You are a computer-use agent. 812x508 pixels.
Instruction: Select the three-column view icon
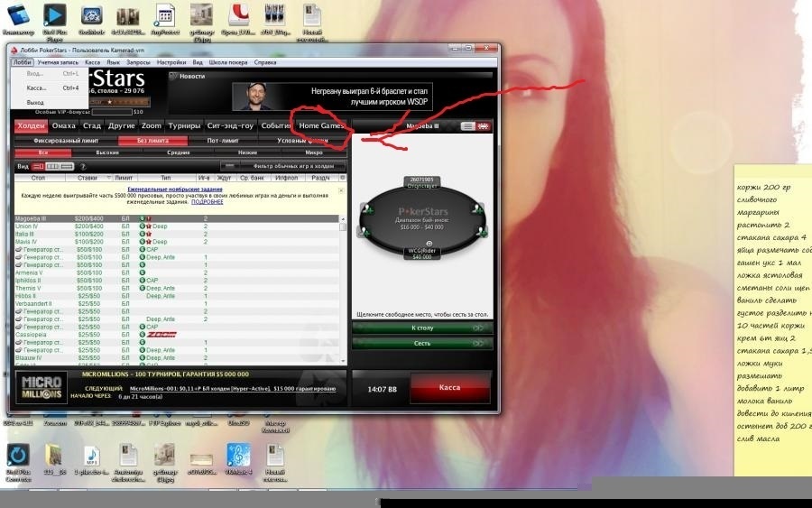tap(52, 167)
